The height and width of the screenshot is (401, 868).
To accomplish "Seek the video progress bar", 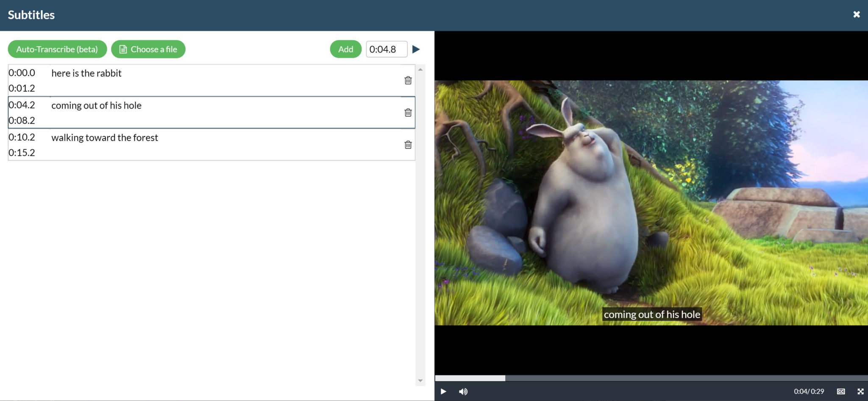I will tap(651, 377).
